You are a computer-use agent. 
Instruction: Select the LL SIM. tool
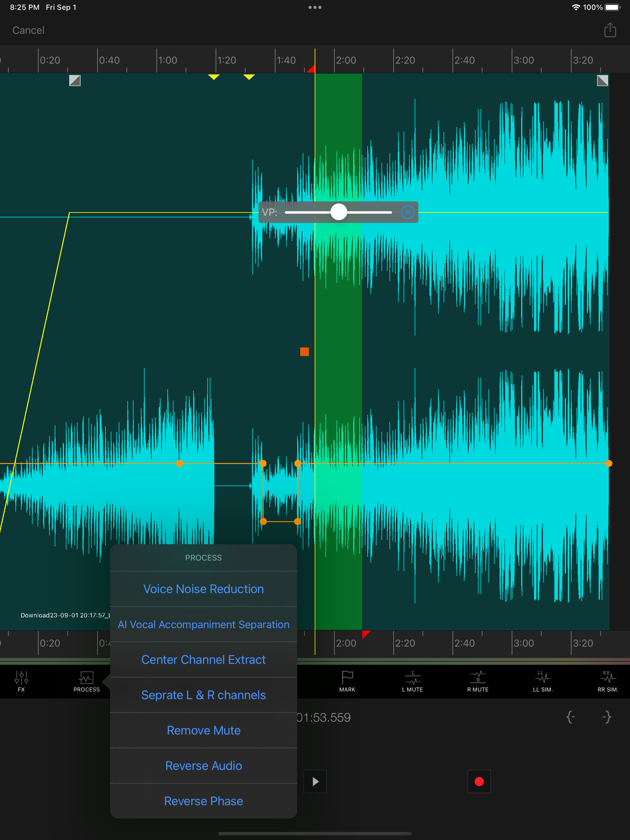click(x=543, y=682)
